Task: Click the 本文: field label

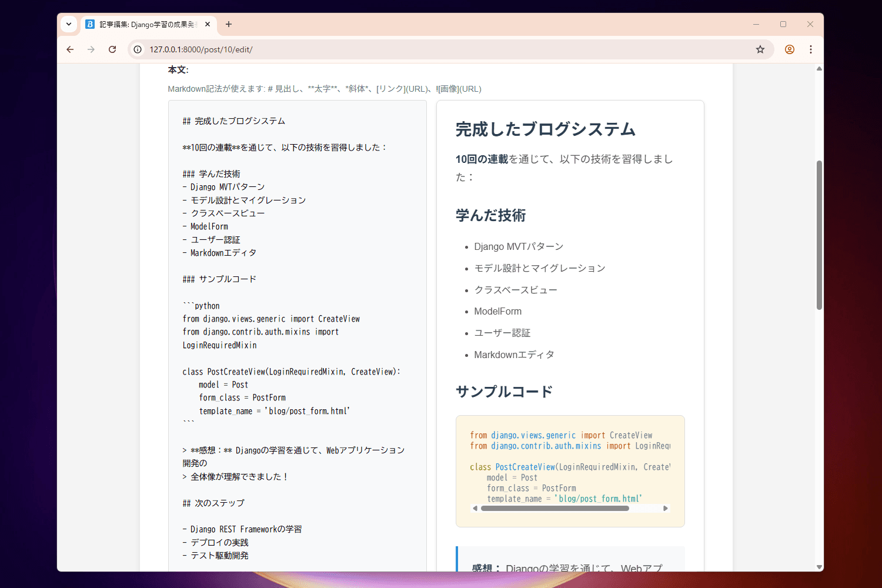Action: click(x=178, y=70)
